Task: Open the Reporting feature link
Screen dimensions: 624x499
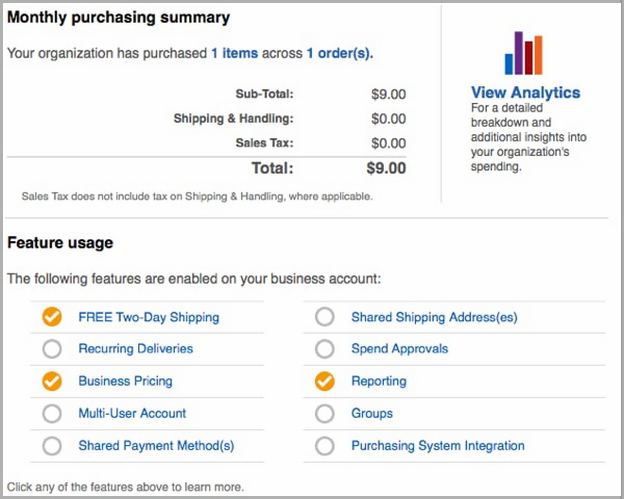Action: (x=379, y=381)
